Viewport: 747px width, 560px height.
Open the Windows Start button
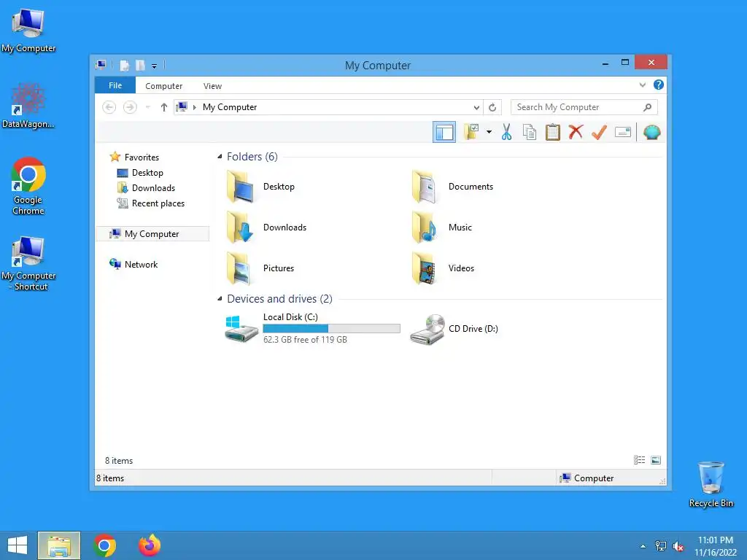(x=18, y=545)
